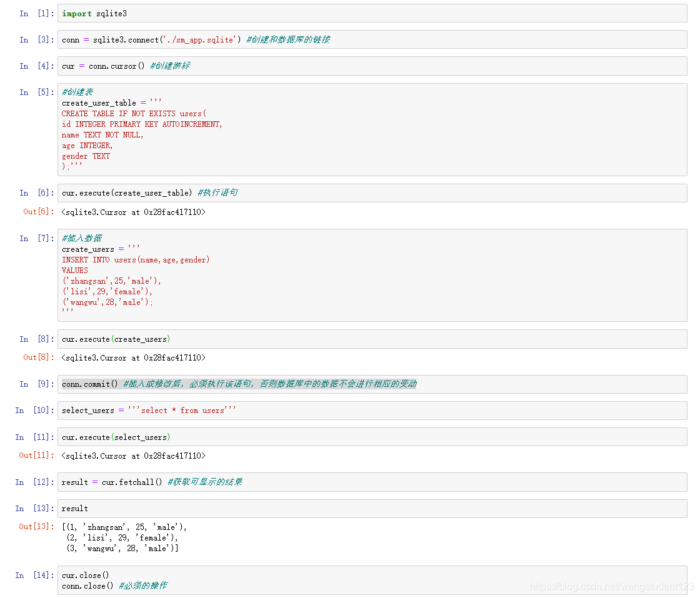
Task: Select the result = cur.fetchall() cell
Action: pos(372,482)
